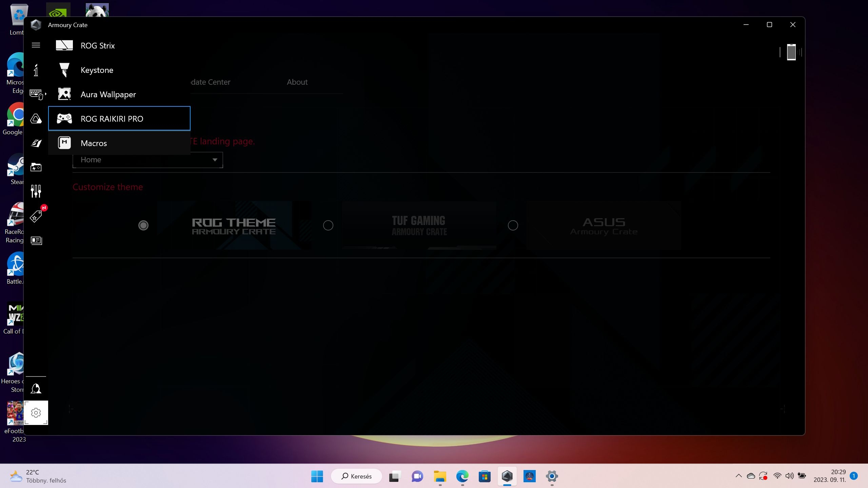
Task: Open Scenario Profiles sliders icon
Action: pos(36,191)
